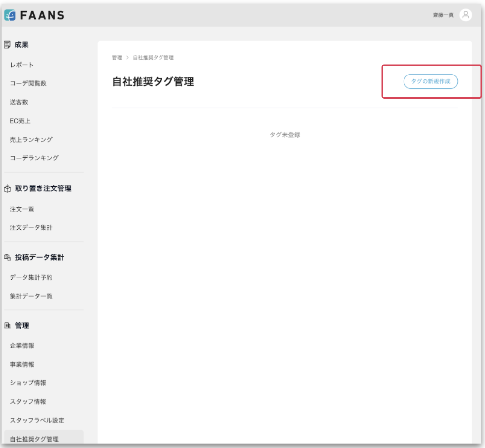Click the FAANS logo icon

click(x=10, y=15)
